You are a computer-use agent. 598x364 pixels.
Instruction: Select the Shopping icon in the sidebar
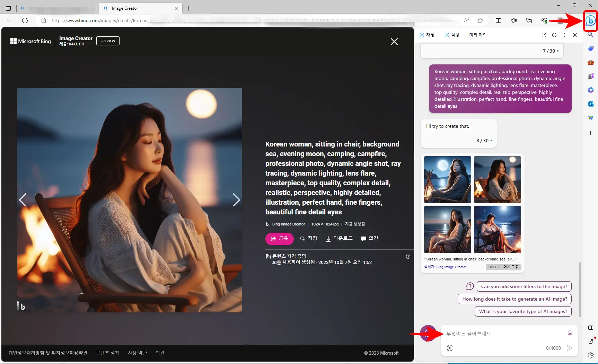click(591, 48)
